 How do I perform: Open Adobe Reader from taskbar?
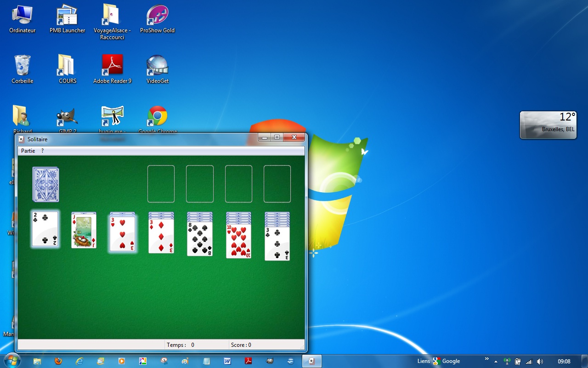[x=249, y=361]
